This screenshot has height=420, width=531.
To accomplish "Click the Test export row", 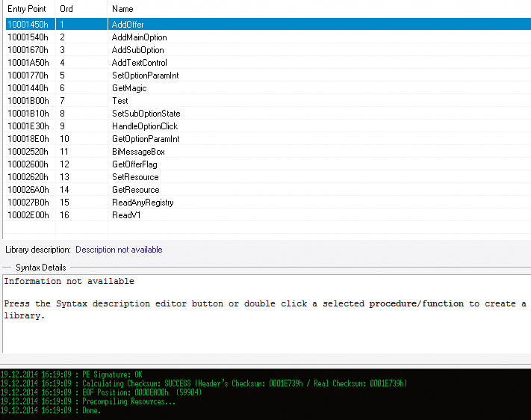I will 120,101.
